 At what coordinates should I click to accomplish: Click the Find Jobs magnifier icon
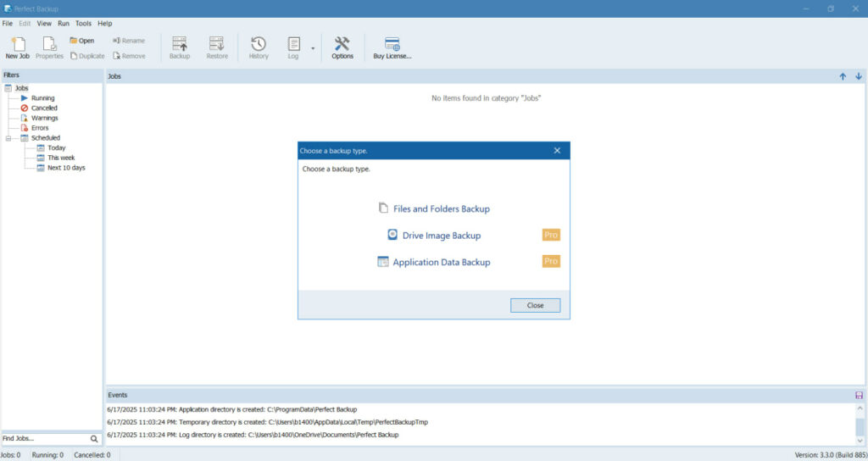coord(94,439)
